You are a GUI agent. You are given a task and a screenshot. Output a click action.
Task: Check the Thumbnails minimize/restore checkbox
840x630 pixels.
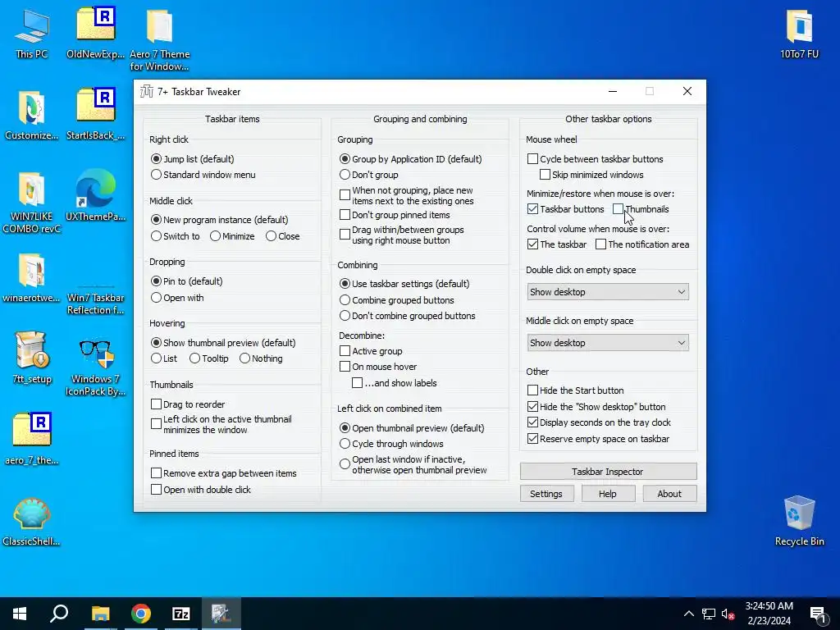[x=619, y=209]
